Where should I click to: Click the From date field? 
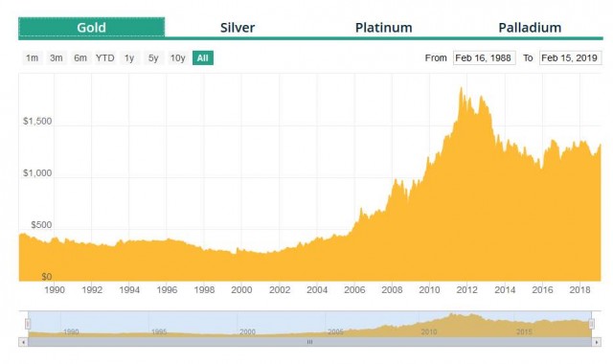pos(485,57)
